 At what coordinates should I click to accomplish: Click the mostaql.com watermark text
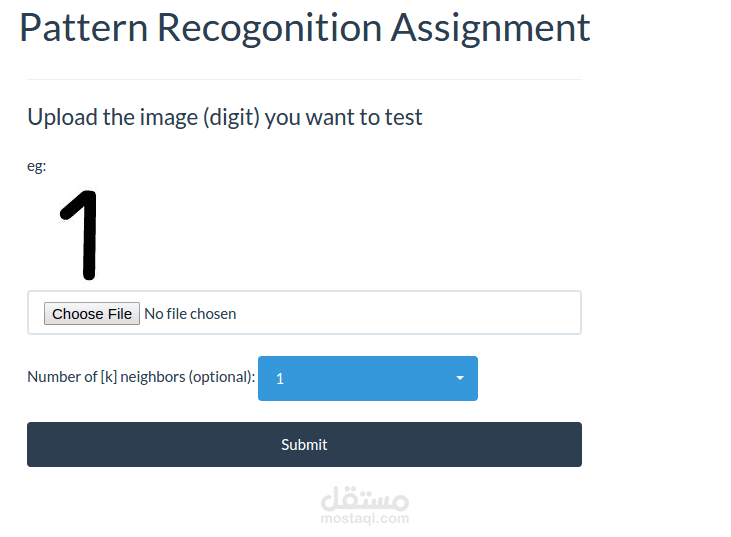click(x=365, y=519)
